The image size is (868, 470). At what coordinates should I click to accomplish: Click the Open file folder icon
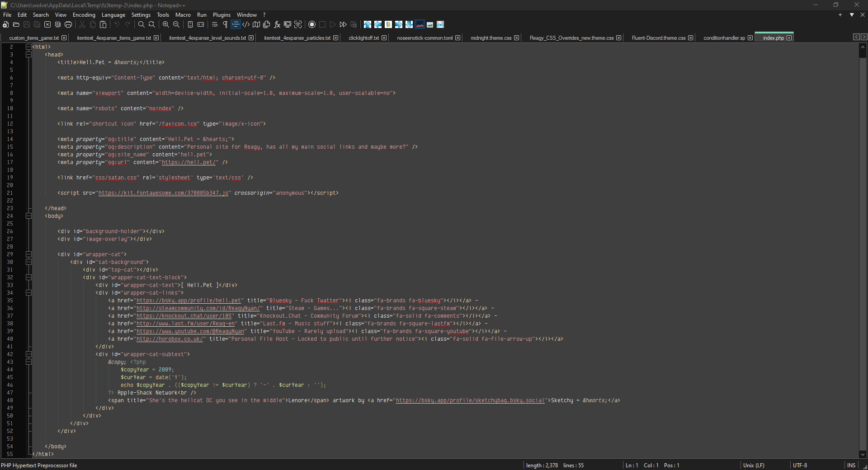pos(16,24)
